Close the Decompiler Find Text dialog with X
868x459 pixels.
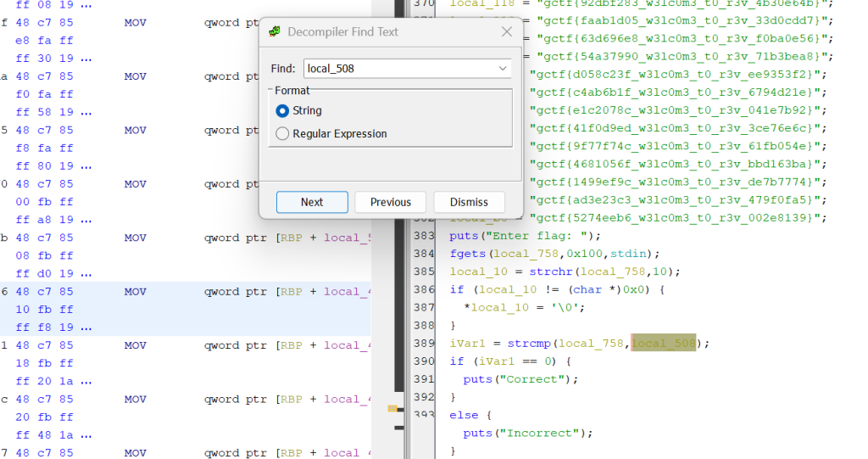507,31
